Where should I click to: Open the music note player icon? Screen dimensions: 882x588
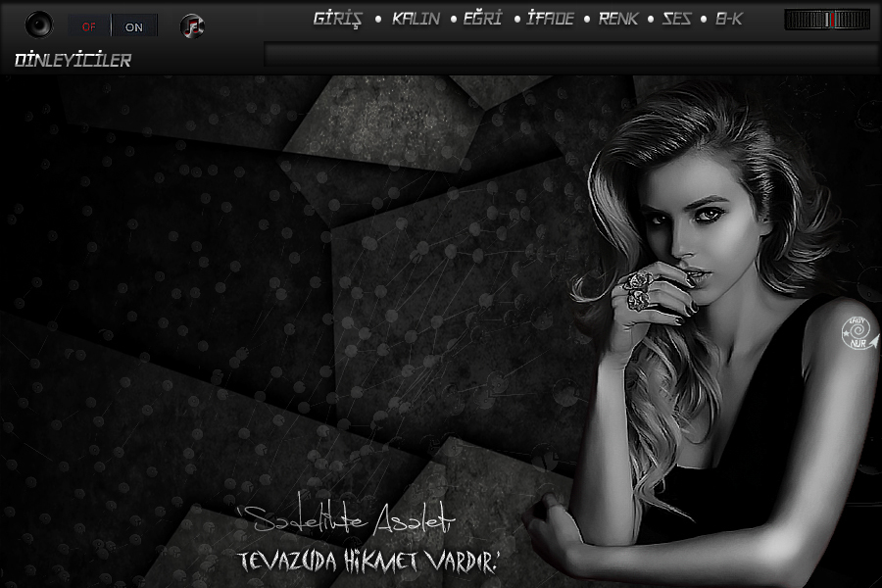(x=193, y=26)
